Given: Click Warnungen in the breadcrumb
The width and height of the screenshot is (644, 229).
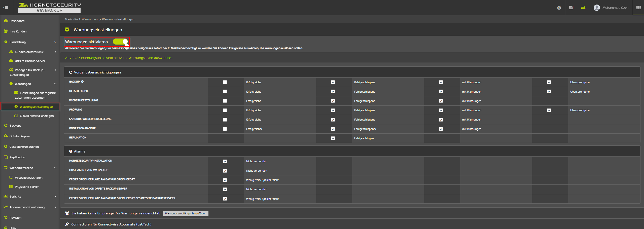Looking at the screenshot, I should click(90, 19).
